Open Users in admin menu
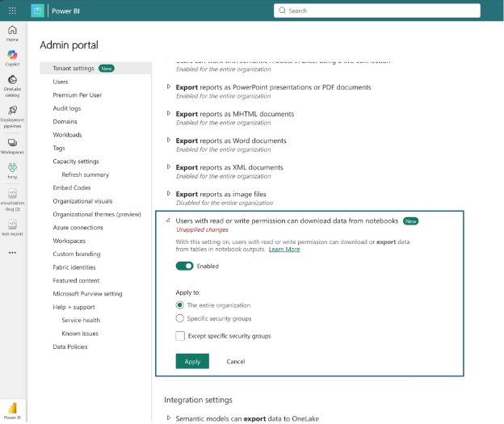The image size is (504, 424). click(61, 82)
